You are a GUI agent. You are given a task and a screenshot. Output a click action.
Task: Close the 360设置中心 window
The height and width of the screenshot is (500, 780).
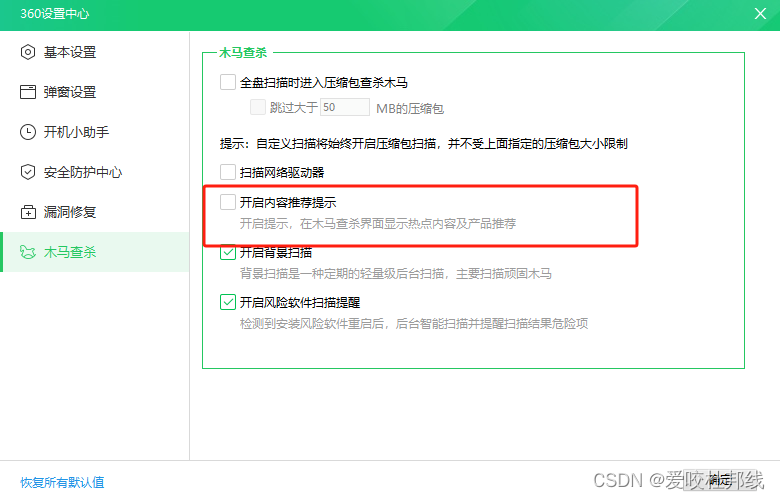pyautogui.click(x=760, y=13)
